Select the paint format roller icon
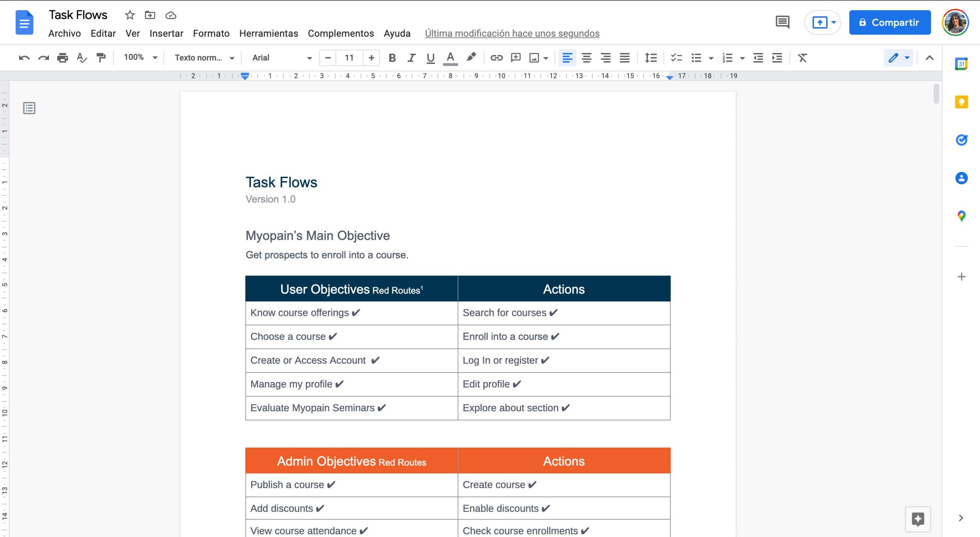The width and height of the screenshot is (980, 537). (101, 58)
